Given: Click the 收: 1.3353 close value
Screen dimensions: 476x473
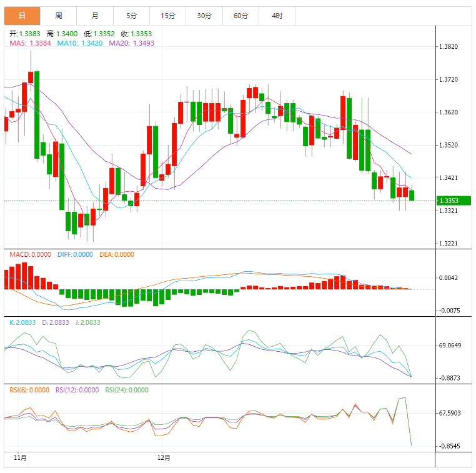Looking at the screenshot, I should point(136,34).
